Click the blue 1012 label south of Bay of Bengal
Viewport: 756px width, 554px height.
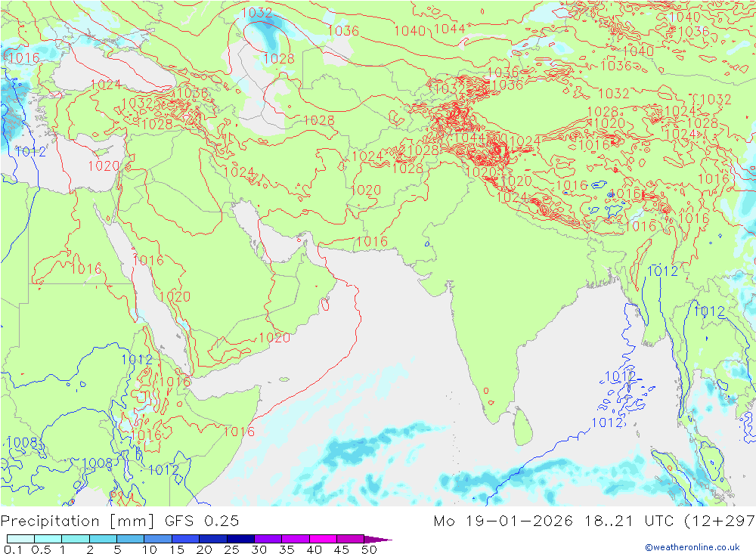coord(608,422)
